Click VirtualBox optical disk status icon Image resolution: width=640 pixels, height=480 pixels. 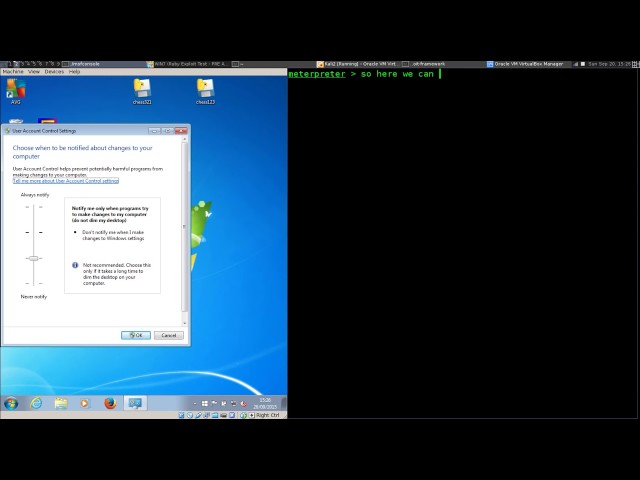(190, 415)
